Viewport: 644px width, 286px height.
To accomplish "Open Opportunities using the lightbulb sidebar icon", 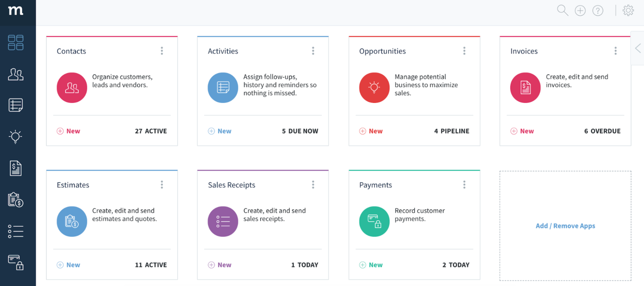I will pos(15,136).
